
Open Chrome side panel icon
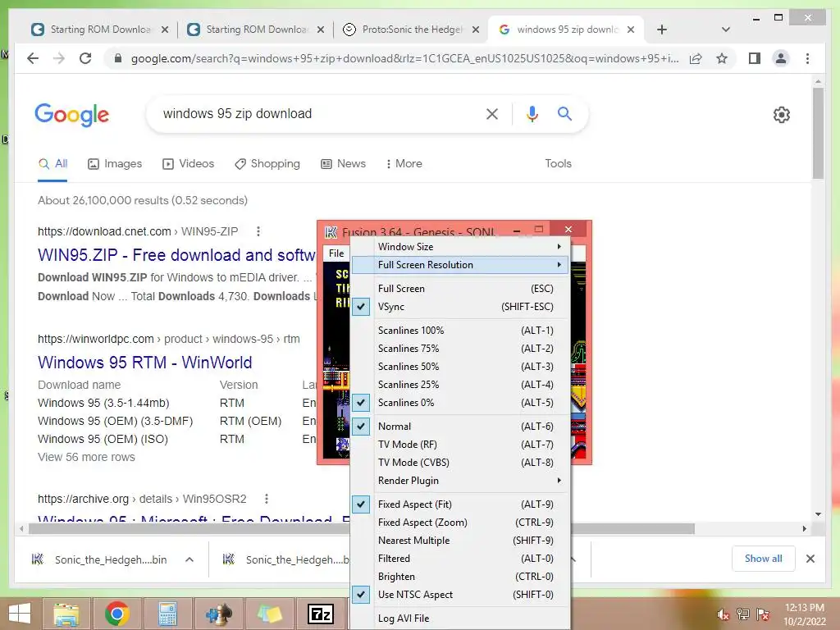(x=755, y=58)
